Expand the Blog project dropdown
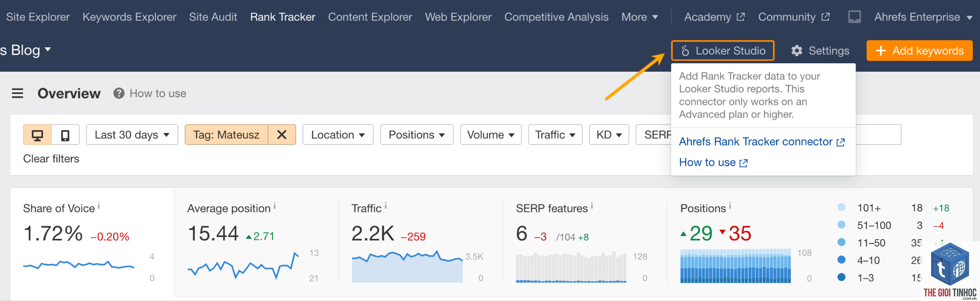 (26, 50)
